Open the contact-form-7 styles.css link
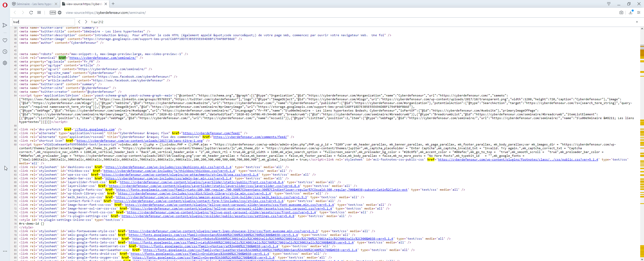 (x=199, y=201)
